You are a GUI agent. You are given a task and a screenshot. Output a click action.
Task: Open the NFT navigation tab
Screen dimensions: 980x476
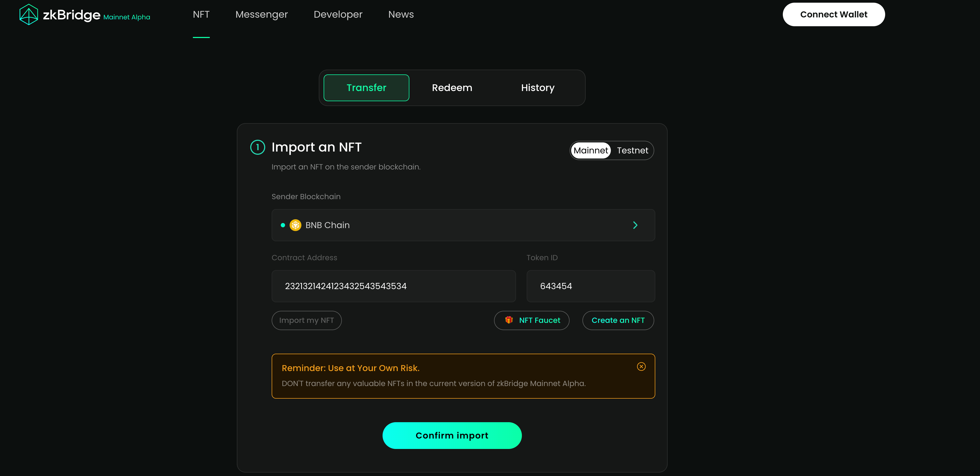pos(201,14)
